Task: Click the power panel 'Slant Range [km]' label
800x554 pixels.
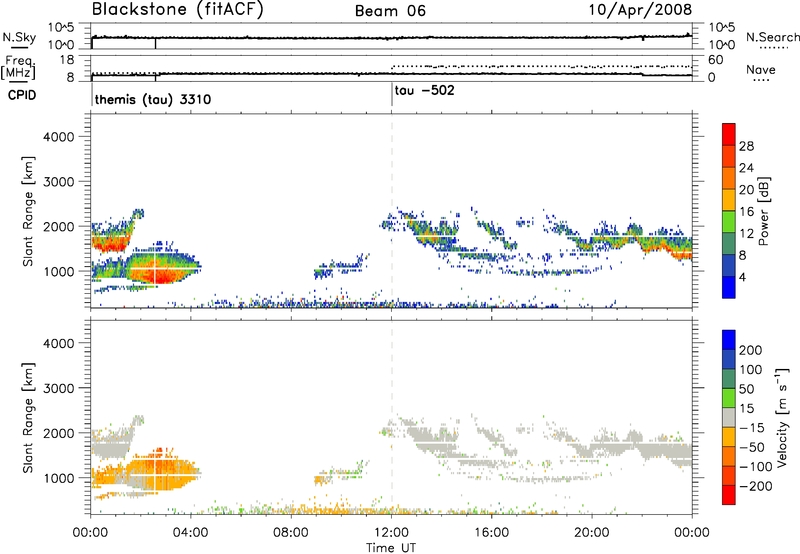Action: tap(28, 211)
